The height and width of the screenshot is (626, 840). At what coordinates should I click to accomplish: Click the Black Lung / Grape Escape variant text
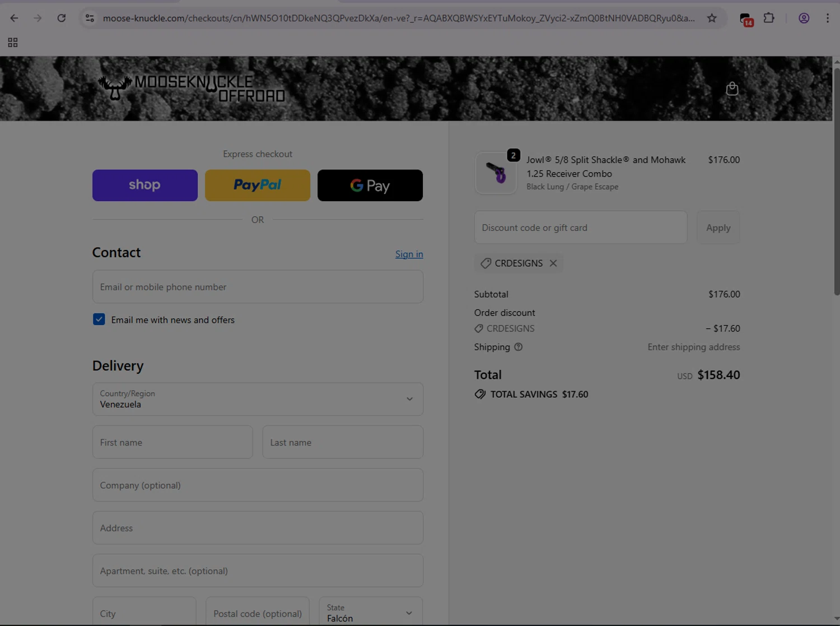tap(572, 187)
